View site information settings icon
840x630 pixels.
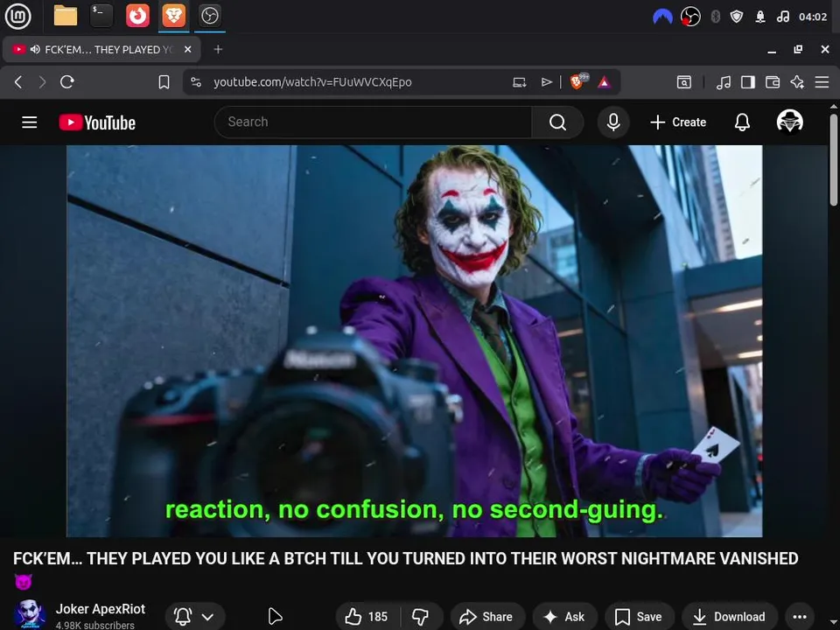(196, 82)
